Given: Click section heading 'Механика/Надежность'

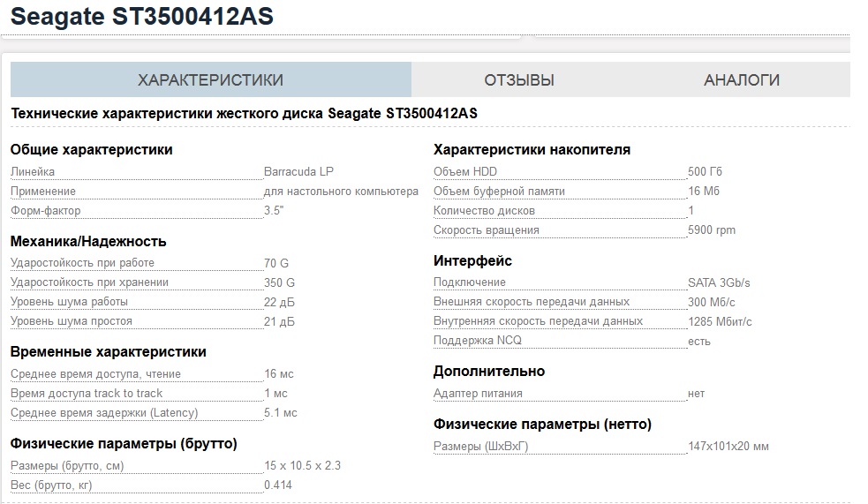Looking at the screenshot, I should tap(88, 242).
